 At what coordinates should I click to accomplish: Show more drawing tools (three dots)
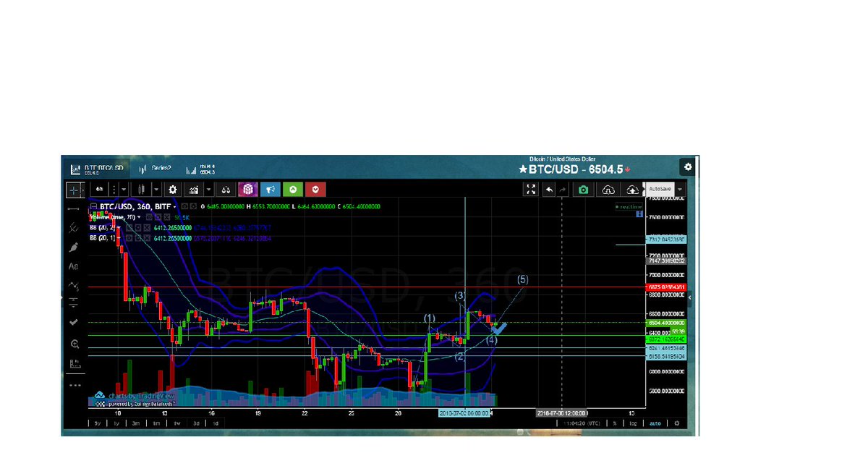point(74,385)
